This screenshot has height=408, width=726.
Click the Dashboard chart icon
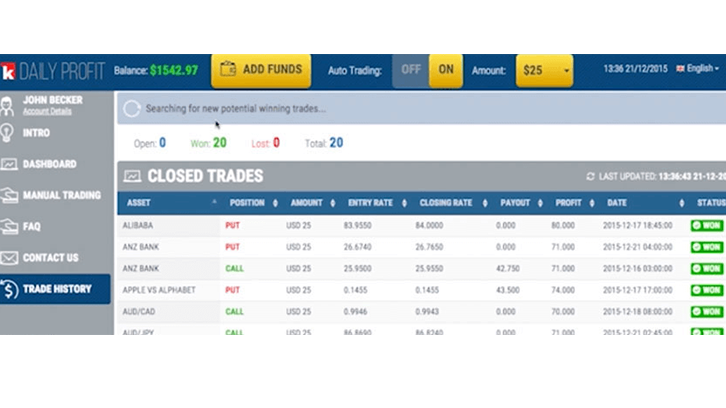[x=9, y=164]
